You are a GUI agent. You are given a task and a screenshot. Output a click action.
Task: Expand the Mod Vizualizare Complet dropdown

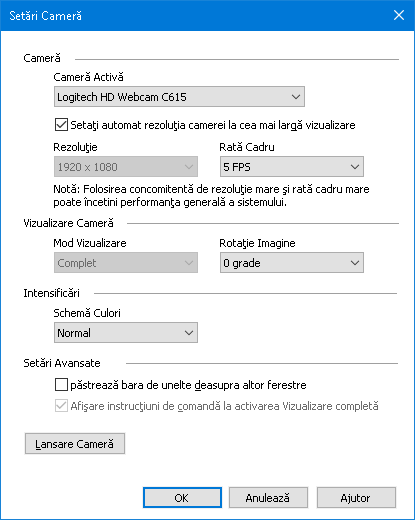click(x=126, y=263)
